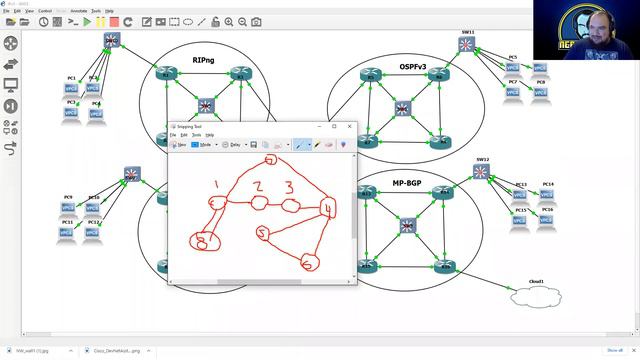Open GNS3 View menu
The width and height of the screenshot is (640, 360).
pyautogui.click(x=29, y=11)
